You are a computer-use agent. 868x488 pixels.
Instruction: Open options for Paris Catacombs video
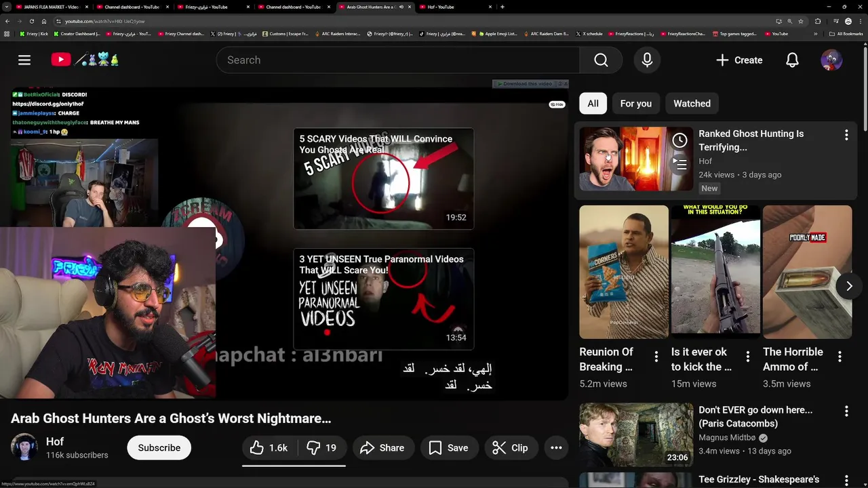pyautogui.click(x=846, y=411)
